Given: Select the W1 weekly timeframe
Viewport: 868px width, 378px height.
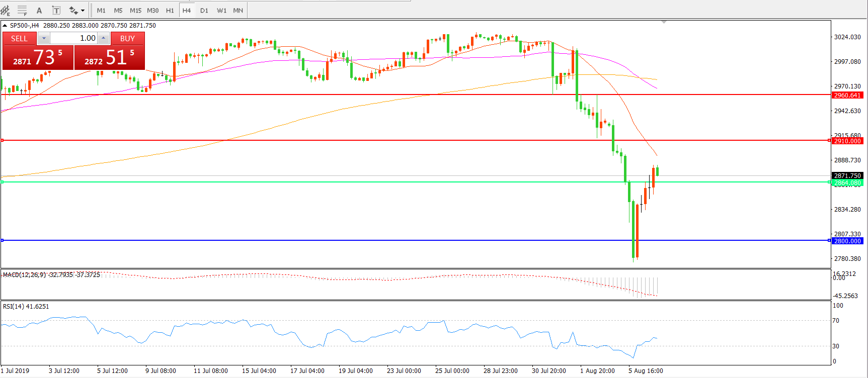Looking at the screenshot, I should [221, 10].
